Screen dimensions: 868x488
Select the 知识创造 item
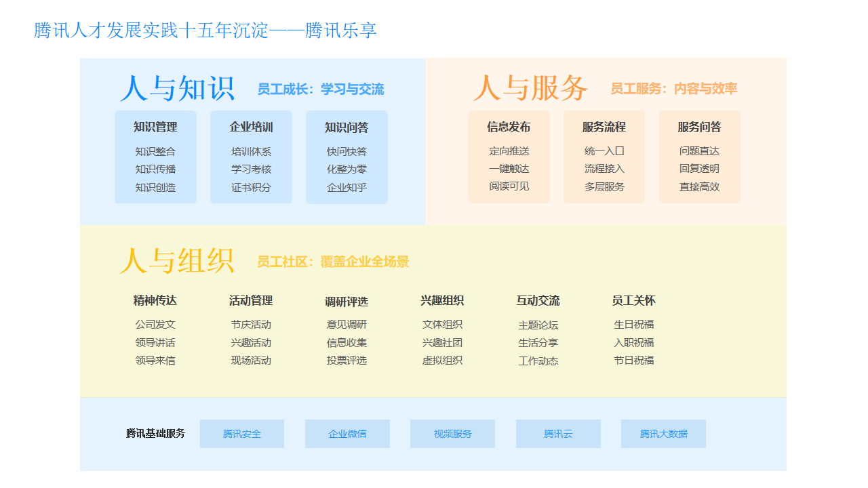[x=155, y=187]
